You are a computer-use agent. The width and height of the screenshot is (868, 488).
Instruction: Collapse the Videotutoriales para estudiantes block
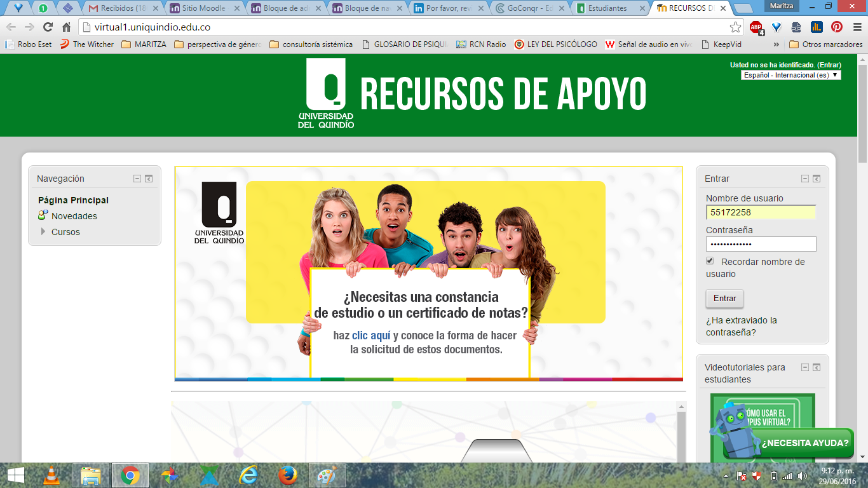(x=804, y=367)
